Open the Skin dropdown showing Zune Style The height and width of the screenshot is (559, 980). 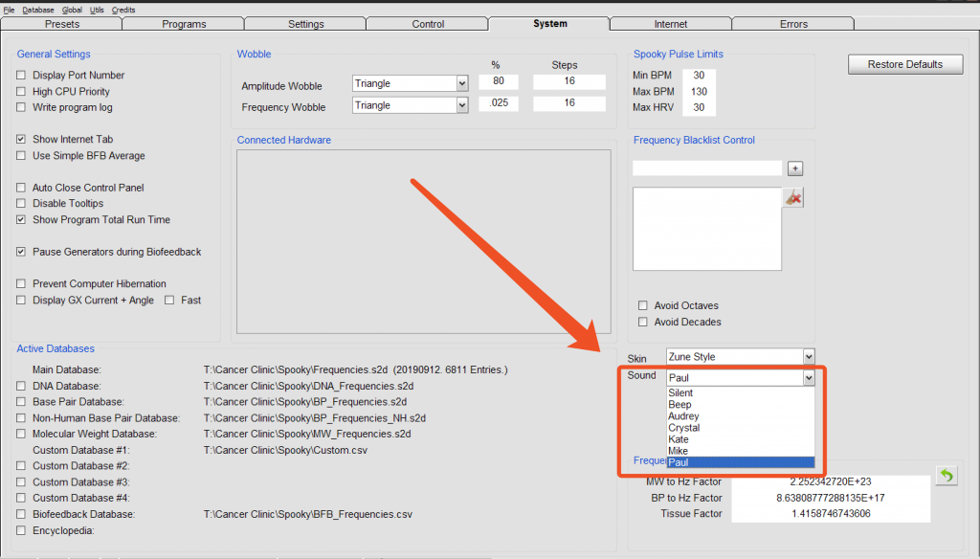click(809, 357)
